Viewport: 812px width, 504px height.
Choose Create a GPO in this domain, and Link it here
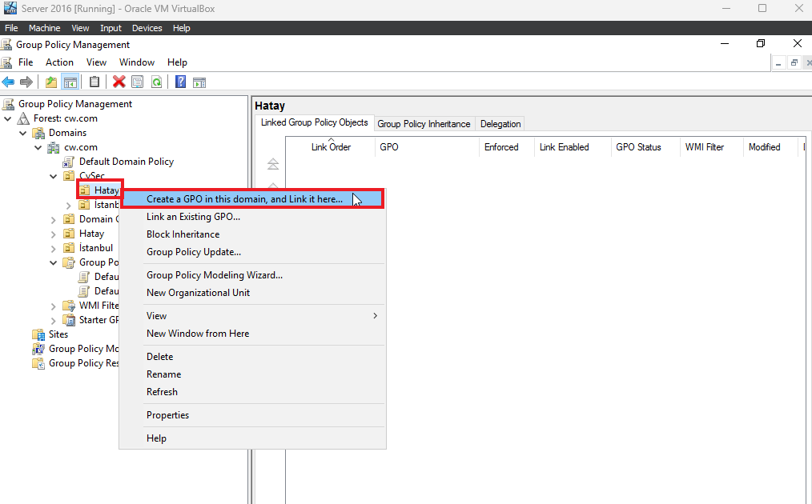click(253, 199)
